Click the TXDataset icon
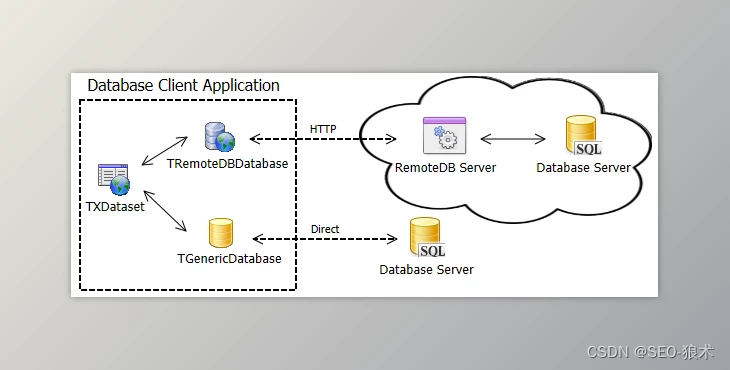 point(114,180)
